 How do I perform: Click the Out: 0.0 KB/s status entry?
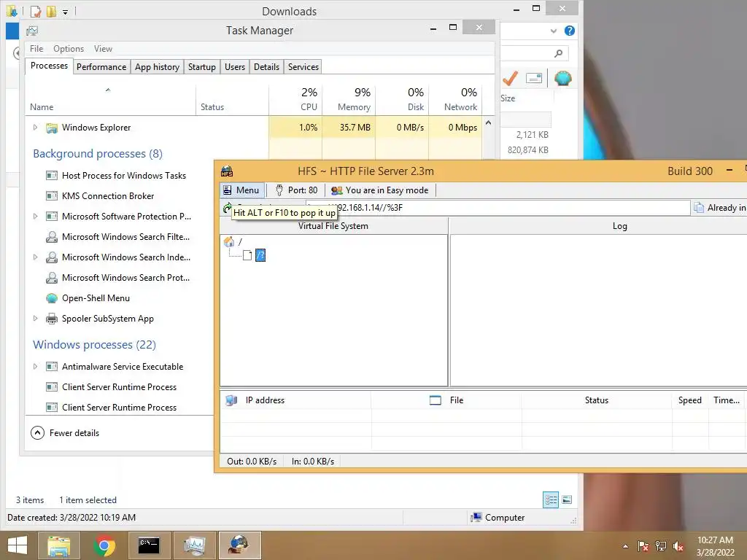[x=252, y=462]
